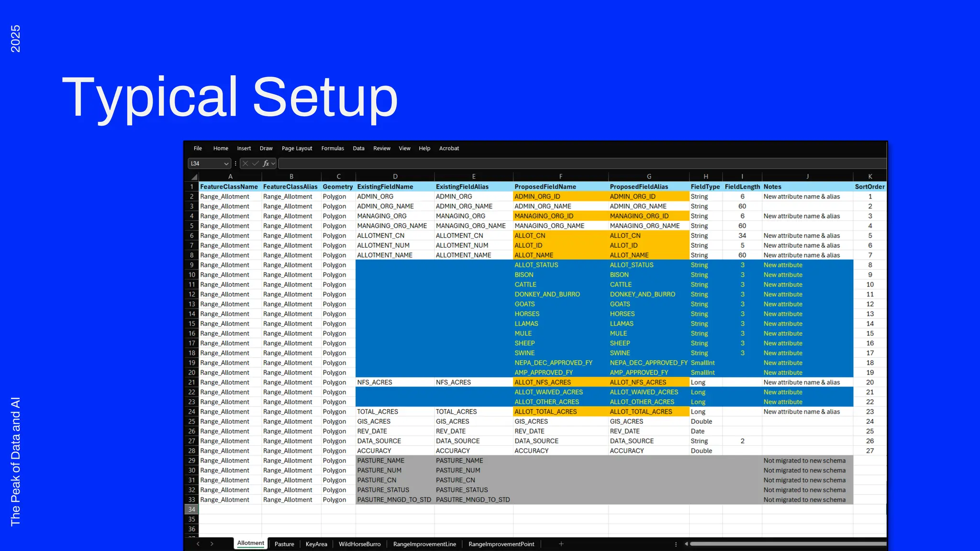This screenshot has height=551, width=980.
Task: Click Not migrated note on PASTURE_CN row
Action: [807, 480]
